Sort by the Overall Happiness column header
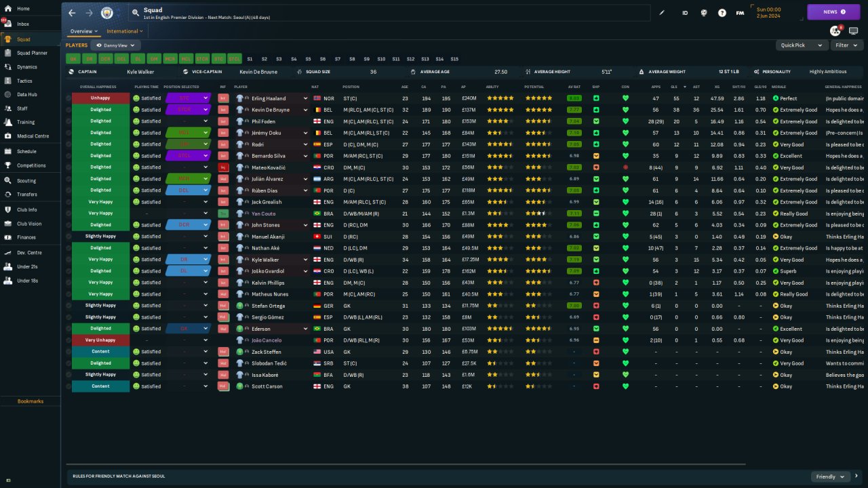868x488 pixels. (x=98, y=87)
